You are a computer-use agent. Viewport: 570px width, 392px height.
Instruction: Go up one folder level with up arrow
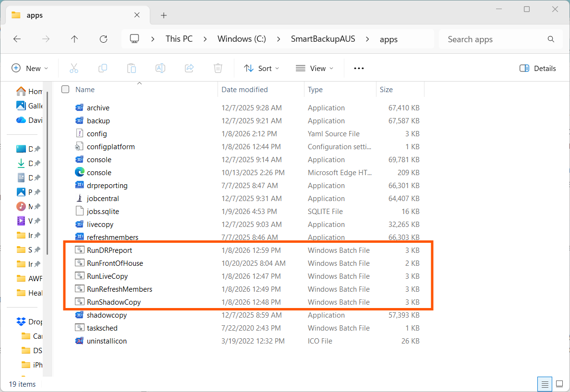[74, 39]
